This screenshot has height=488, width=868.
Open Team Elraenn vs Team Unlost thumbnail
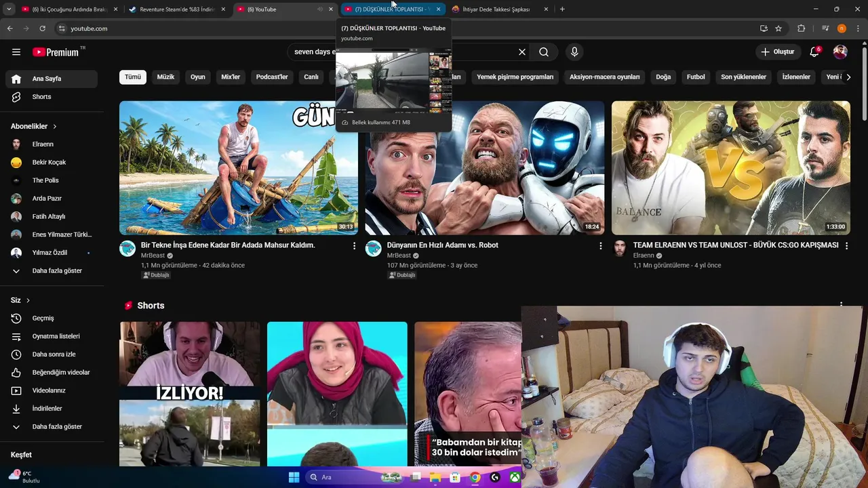(x=731, y=168)
